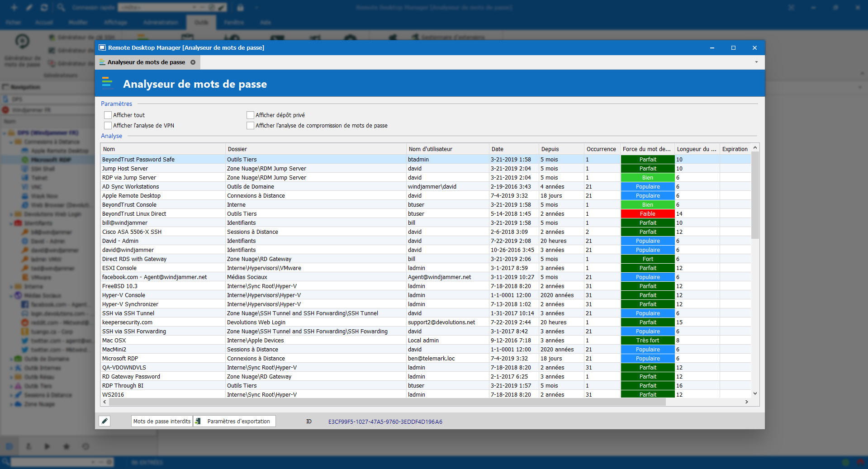
Task: Select BeyondTrust Console entry
Action: click(x=426, y=204)
